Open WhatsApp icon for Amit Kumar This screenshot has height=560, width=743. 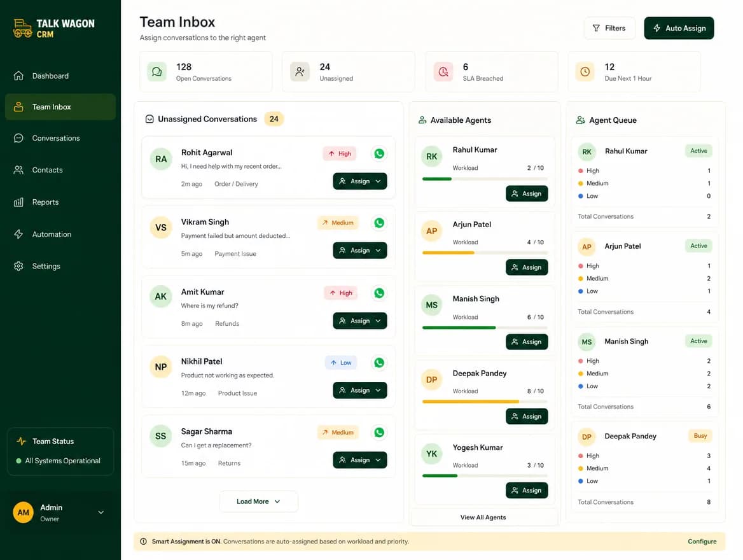[x=379, y=293]
